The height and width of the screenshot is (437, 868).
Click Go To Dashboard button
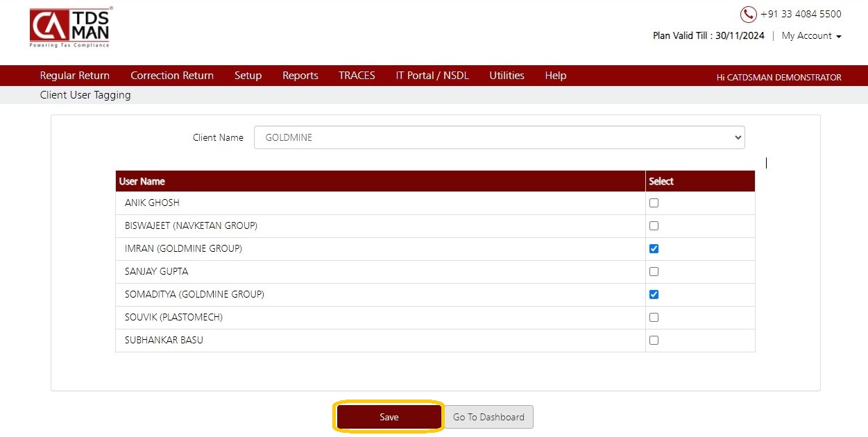(x=488, y=417)
